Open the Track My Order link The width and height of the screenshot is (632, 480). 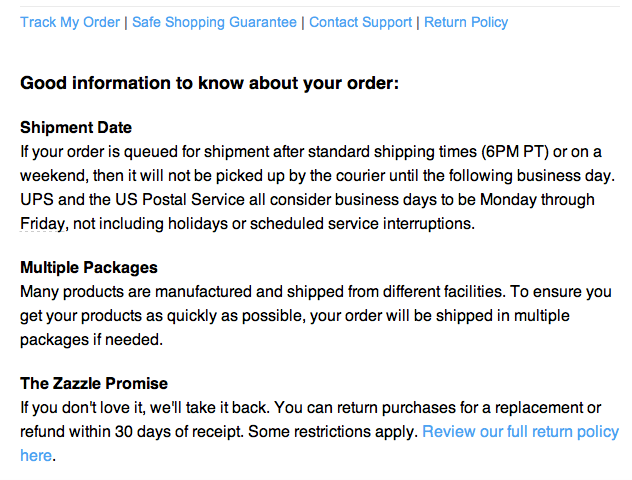coord(70,22)
